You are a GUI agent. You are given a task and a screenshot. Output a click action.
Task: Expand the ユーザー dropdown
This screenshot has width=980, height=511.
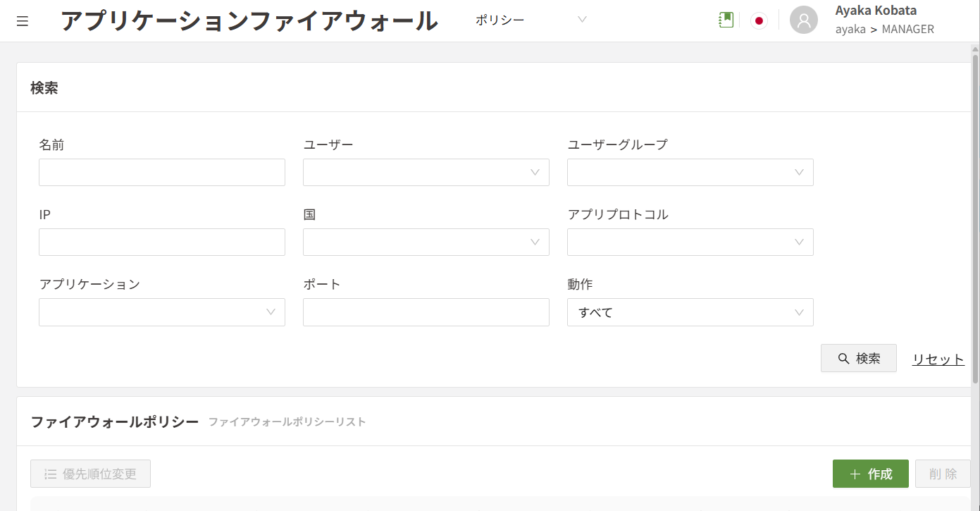(x=426, y=173)
